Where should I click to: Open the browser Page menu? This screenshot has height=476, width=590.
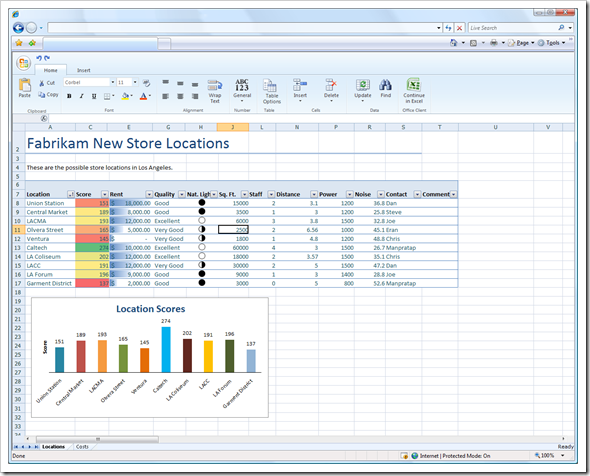[521, 43]
